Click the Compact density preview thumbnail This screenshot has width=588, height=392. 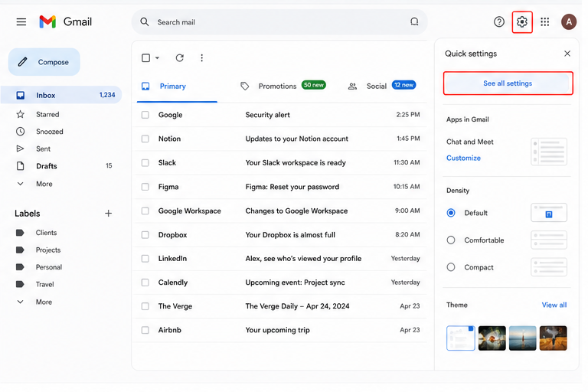click(549, 267)
